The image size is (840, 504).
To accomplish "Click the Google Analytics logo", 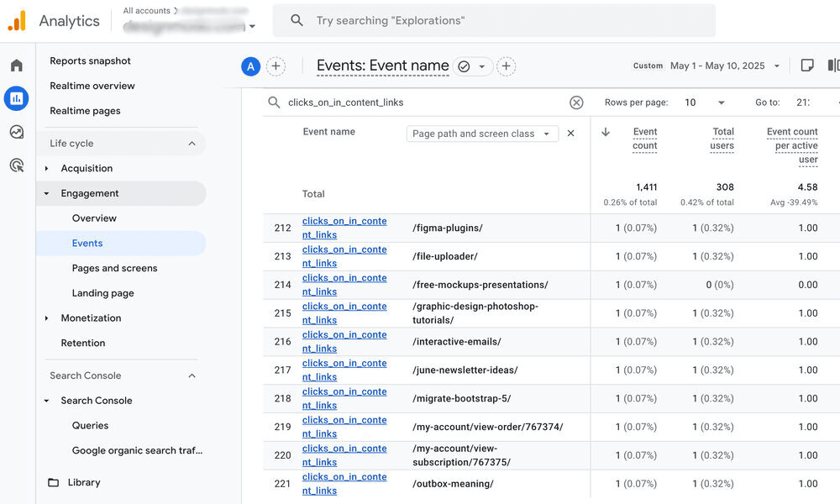I will (17, 21).
